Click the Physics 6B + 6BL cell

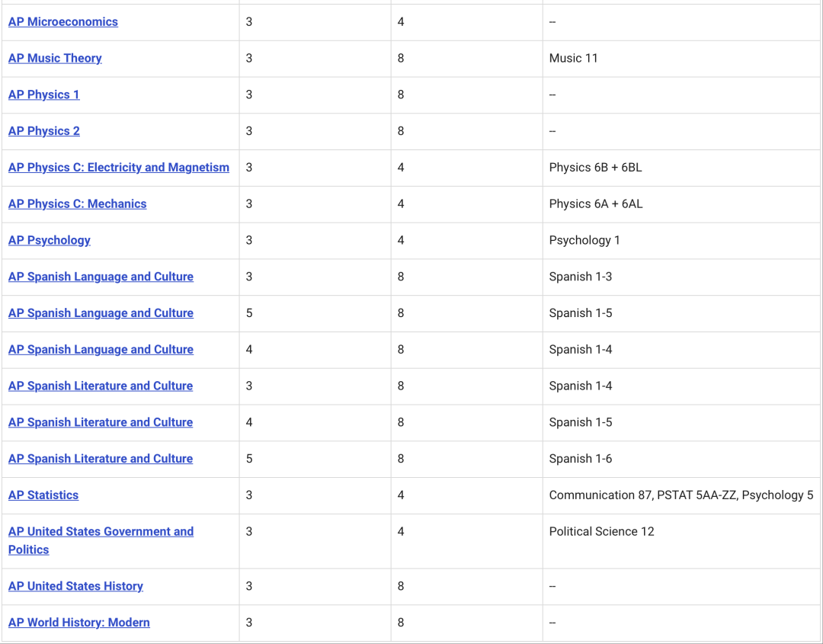(x=595, y=168)
